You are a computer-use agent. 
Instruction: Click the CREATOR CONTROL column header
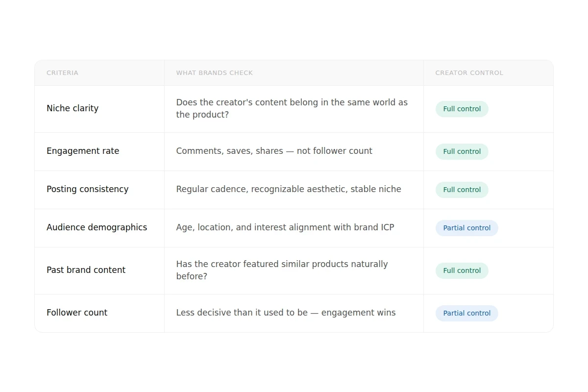click(x=469, y=73)
